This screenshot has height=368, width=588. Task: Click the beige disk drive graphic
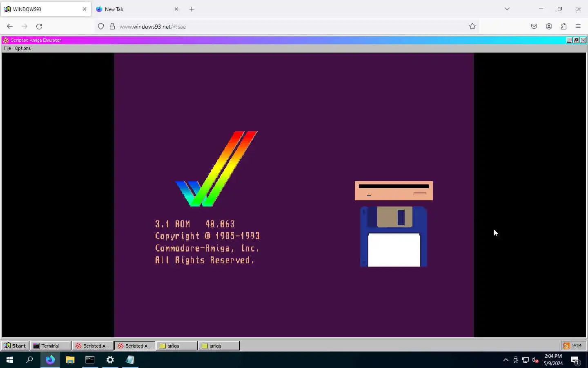point(394,191)
